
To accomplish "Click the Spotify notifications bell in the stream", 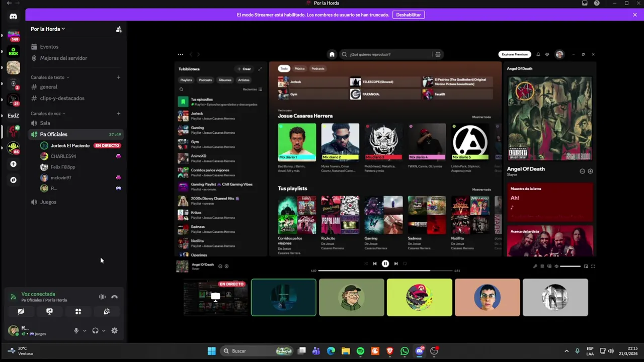I will (x=538, y=54).
